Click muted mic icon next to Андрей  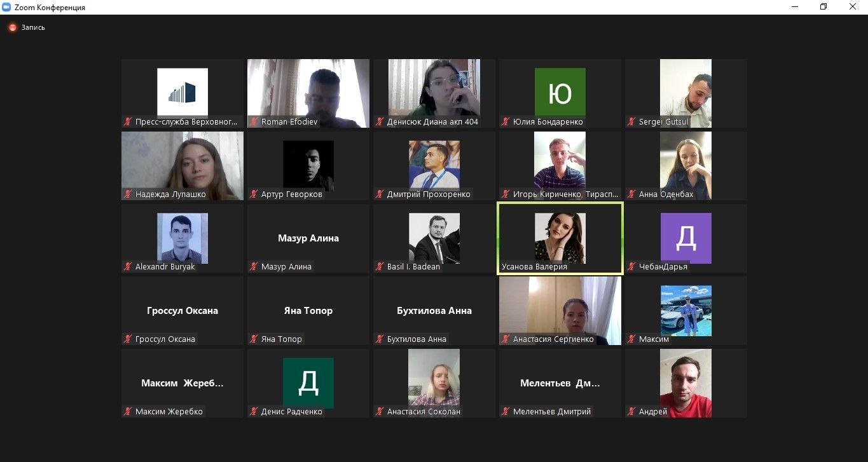[631, 411]
